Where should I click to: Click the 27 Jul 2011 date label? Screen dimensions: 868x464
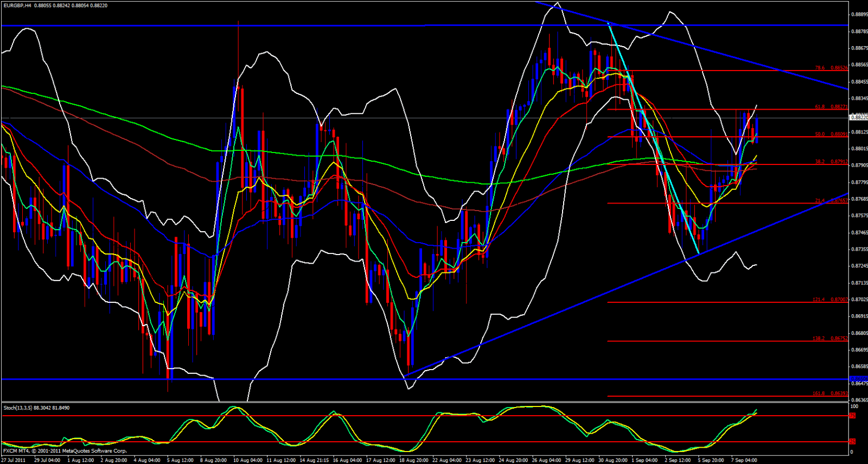pos(14,460)
